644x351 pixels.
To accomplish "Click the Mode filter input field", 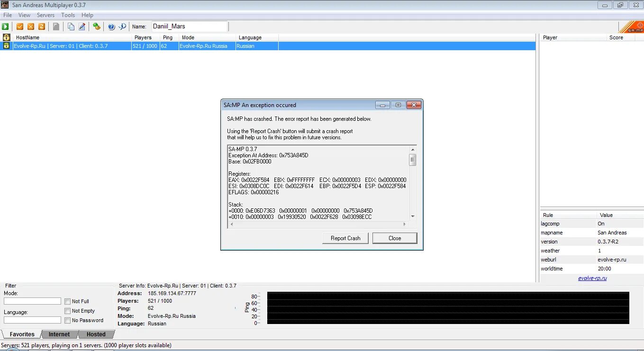I will click(32, 301).
